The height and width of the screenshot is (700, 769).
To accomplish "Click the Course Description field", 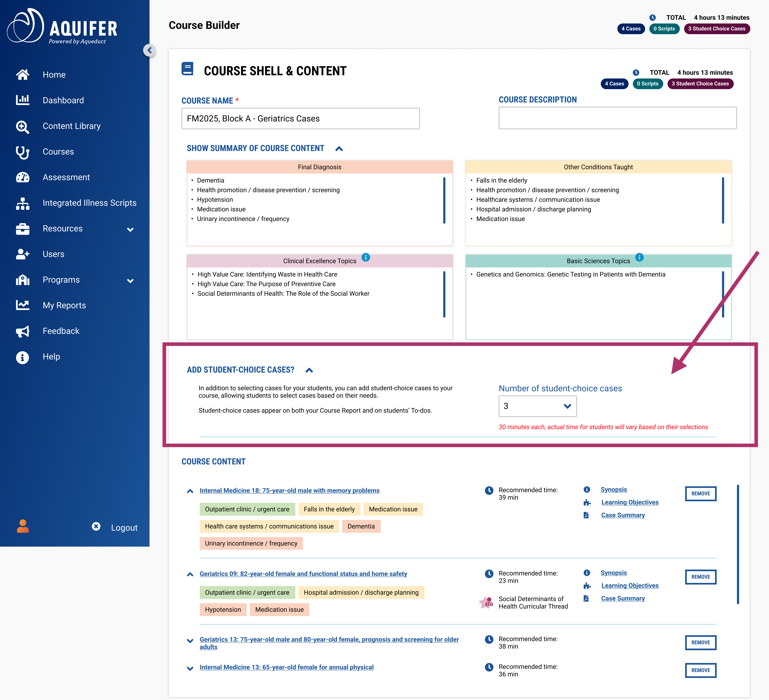I will (x=617, y=118).
